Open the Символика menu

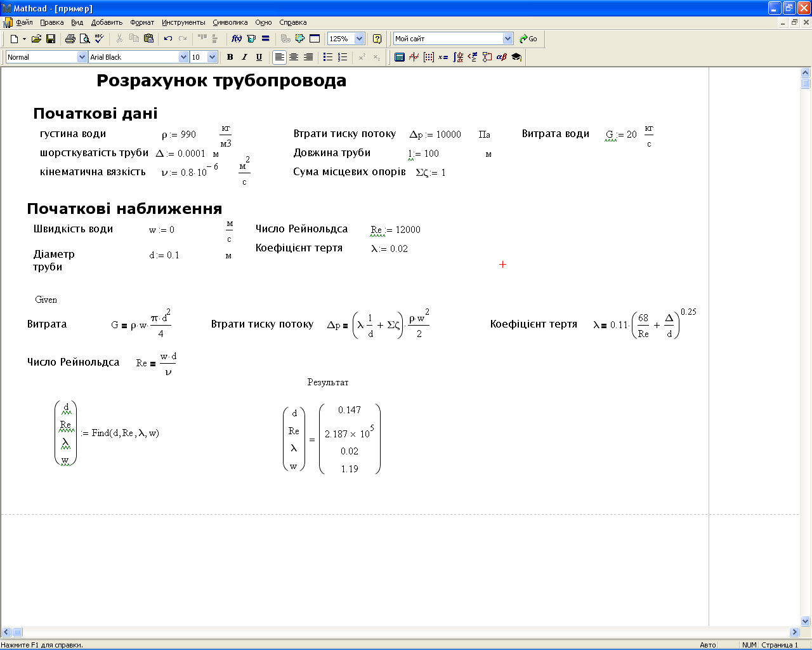230,22
